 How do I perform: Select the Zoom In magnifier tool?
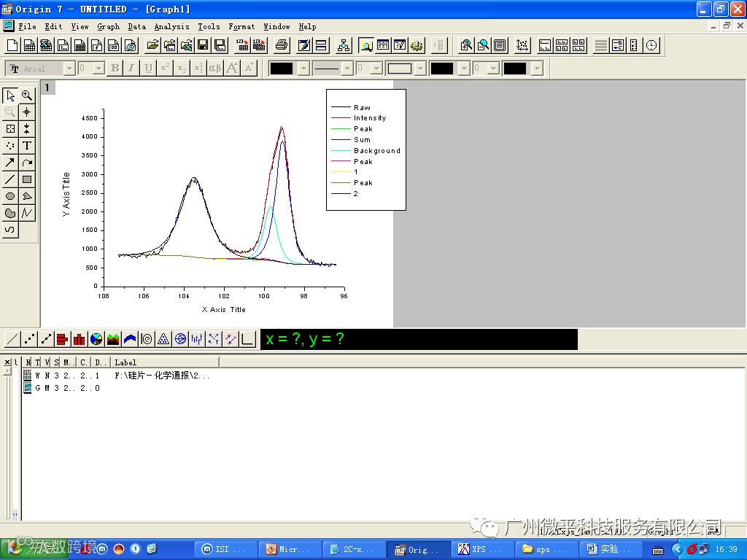(27, 96)
